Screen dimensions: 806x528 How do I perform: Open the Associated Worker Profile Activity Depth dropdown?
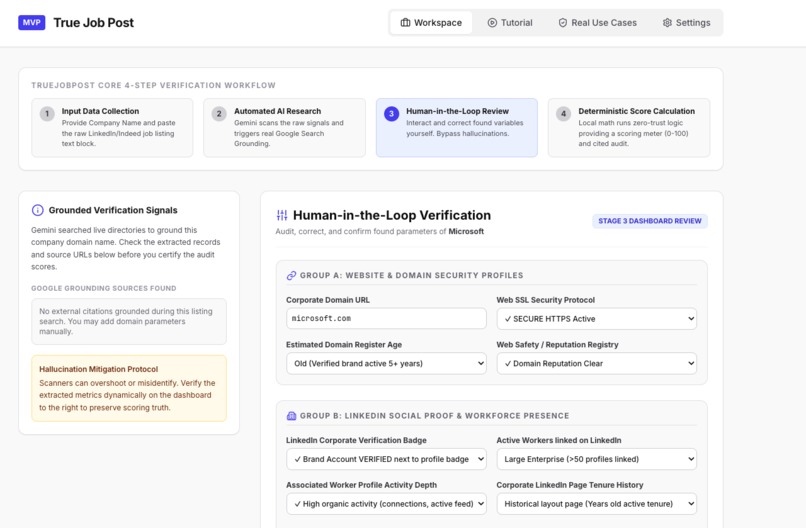tap(386, 504)
